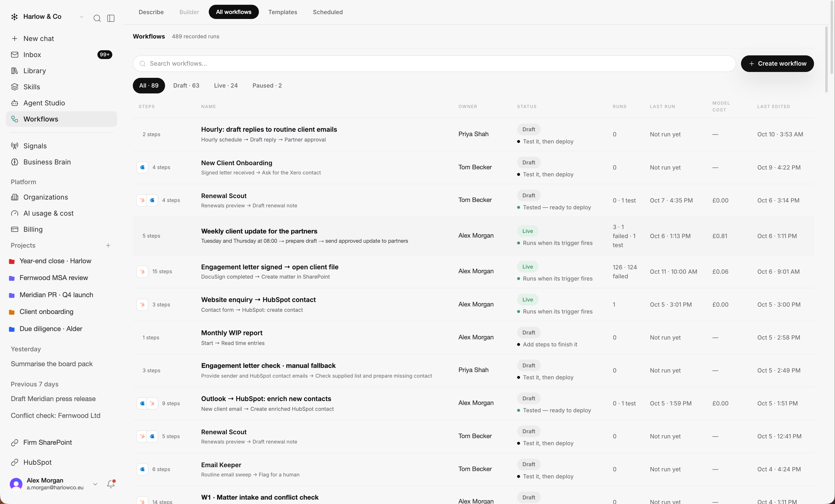The height and width of the screenshot is (504, 835).
Task: Collapse sidebar using the panel icon
Action: tap(111, 18)
